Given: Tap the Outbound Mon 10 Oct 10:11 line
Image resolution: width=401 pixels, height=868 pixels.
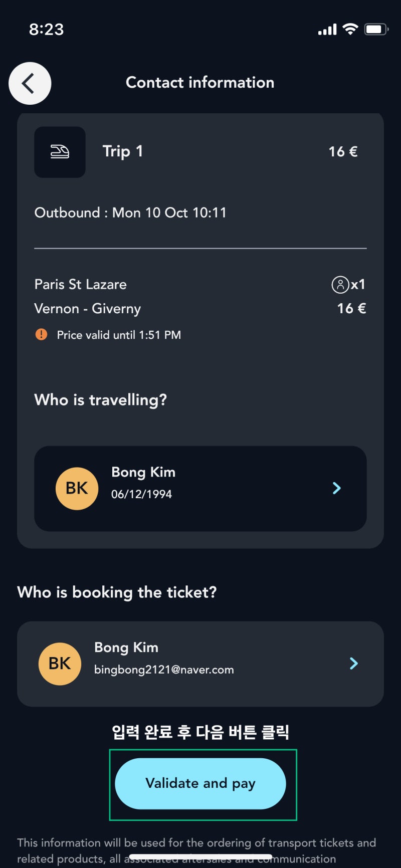Looking at the screenshot, I should tap(130, 213).
